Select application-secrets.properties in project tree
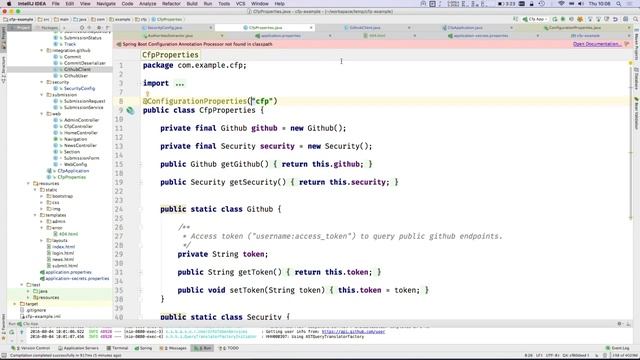This screenshot has height=360, width=640. pyautogui.click(x=77, y=278)
